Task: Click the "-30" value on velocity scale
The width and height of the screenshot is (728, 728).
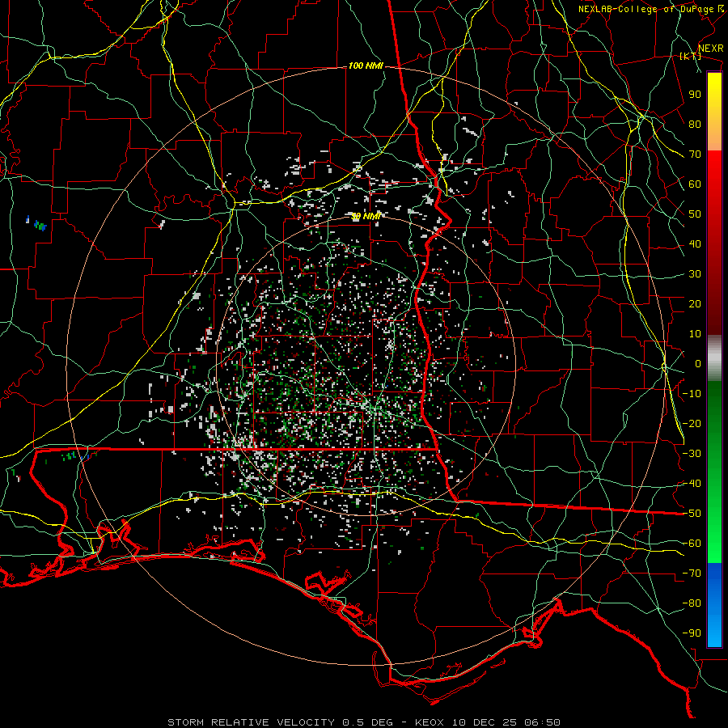Action: [x=692, y=454]
